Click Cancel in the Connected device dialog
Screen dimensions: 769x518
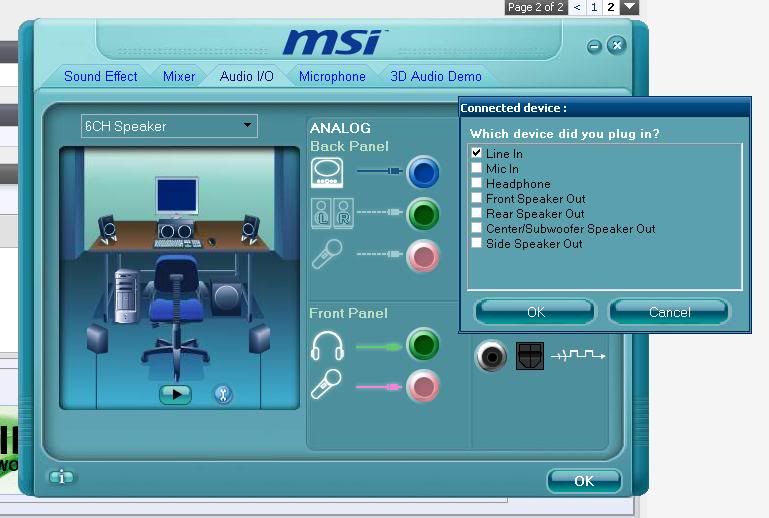[669, 312]
